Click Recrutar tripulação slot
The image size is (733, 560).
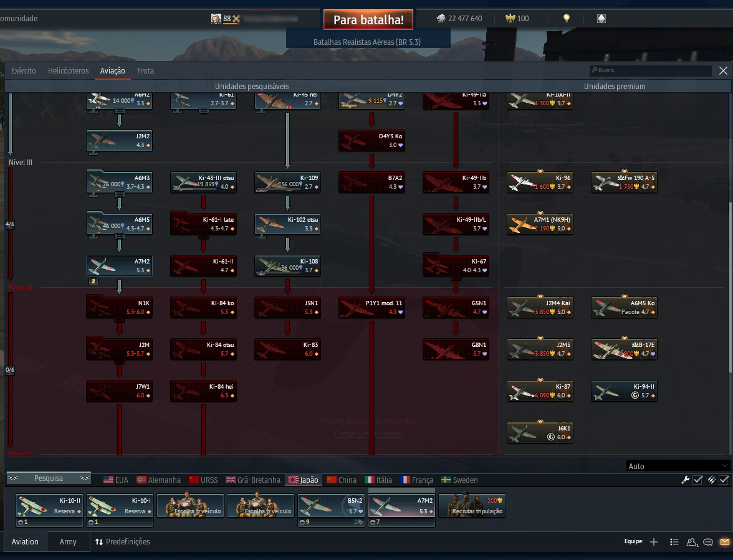472,505
